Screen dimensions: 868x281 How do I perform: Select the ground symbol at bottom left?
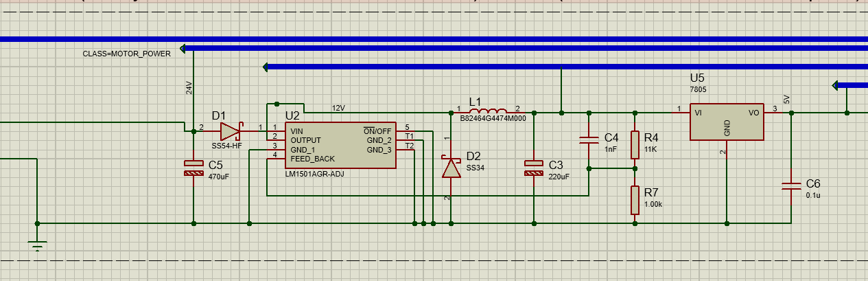38,245
